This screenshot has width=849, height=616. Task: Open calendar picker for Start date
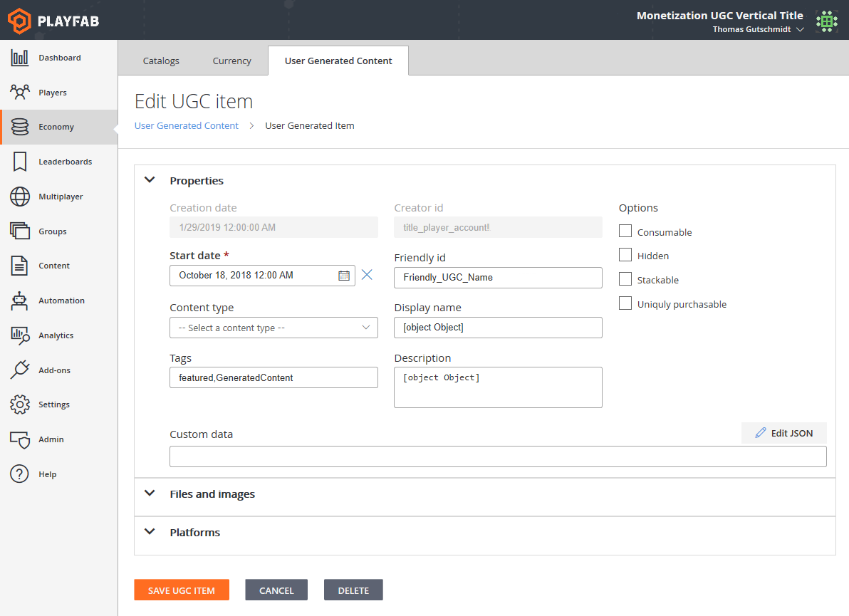click(x=344, y=276)
